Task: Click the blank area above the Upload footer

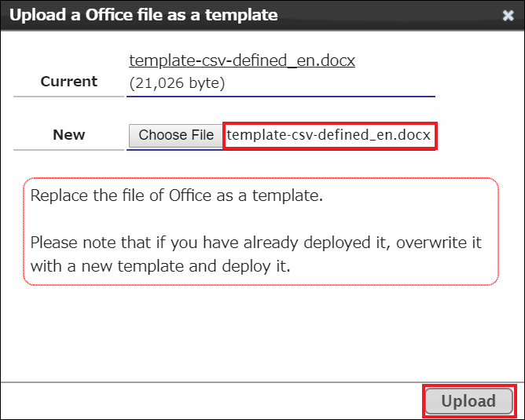Action: coord(262,333)
